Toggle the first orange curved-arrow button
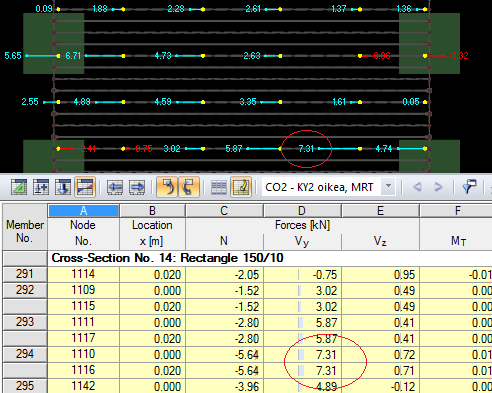This screenshot has height=393, width=492. [x=167, y=187]
